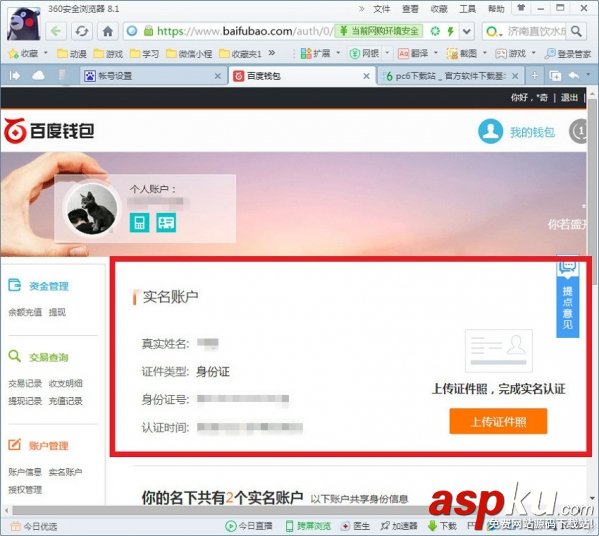Click the restore closed tab arrow icon
599x536 pixels.
coord(574,76)
